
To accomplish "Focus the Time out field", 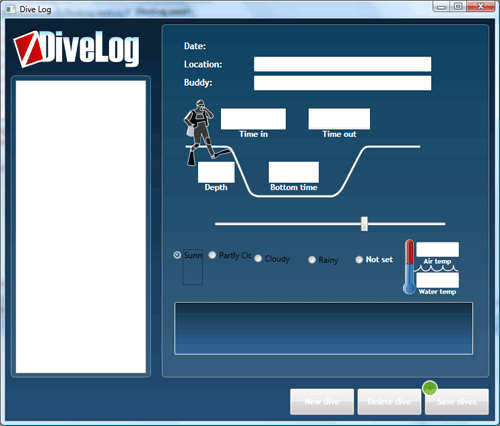I will (339, 119).
